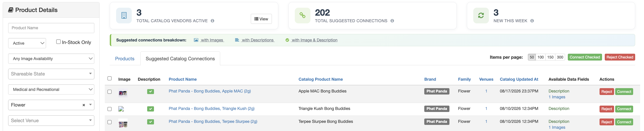Click the green refresh icon for new this week
The width and height of the screenshot is (644, 131).
tap(481, 15)
